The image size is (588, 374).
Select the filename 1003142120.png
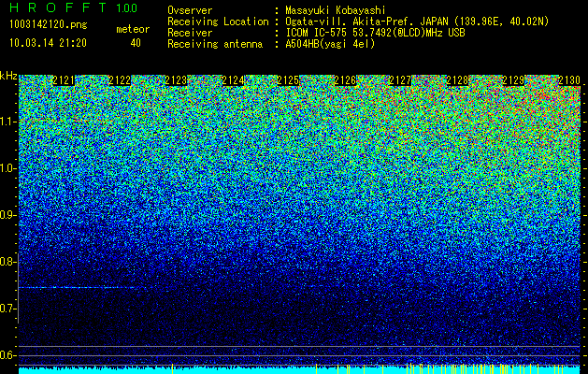point(49,24)
